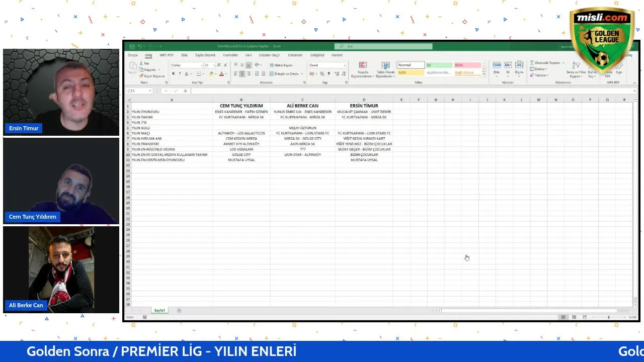Select the Kötü cell style
Viewport: 644px width, 362px height.
pos(467,65)
